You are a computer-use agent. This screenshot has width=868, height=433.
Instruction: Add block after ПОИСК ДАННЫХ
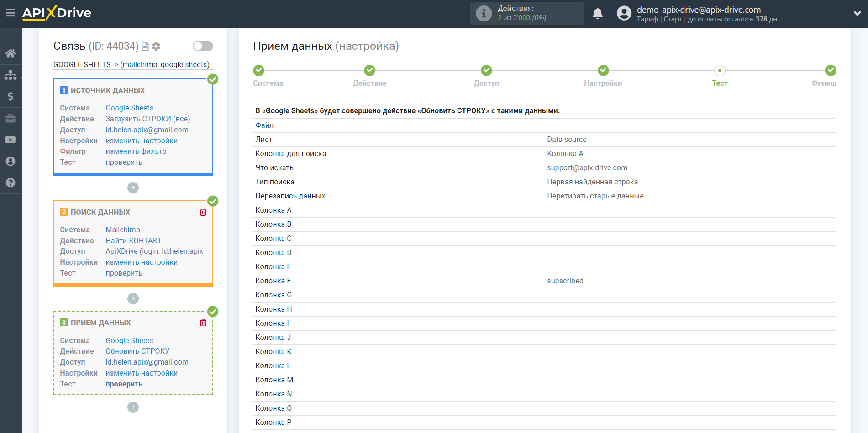pyautogui.click(x=133, y=298)
